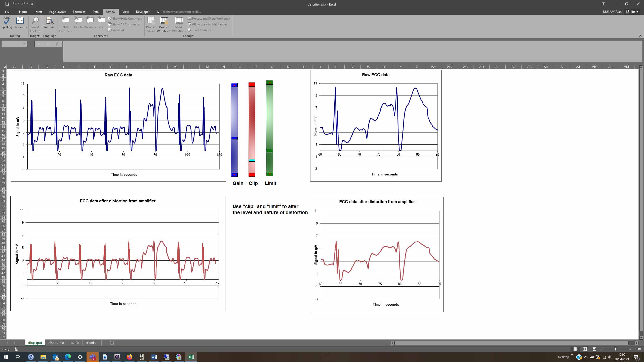Open the Formulas ribbon tab
Screen dimensions: 644x362
click(79, 12)
